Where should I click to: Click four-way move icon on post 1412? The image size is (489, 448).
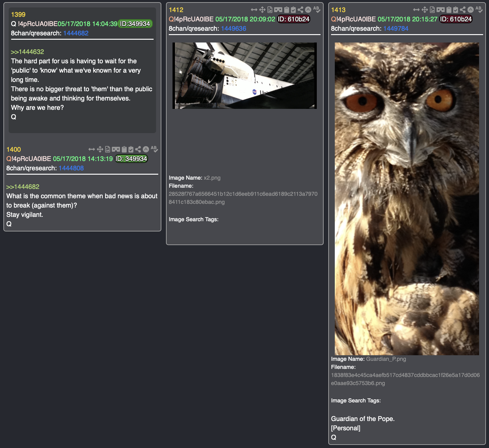pos(262,10)
